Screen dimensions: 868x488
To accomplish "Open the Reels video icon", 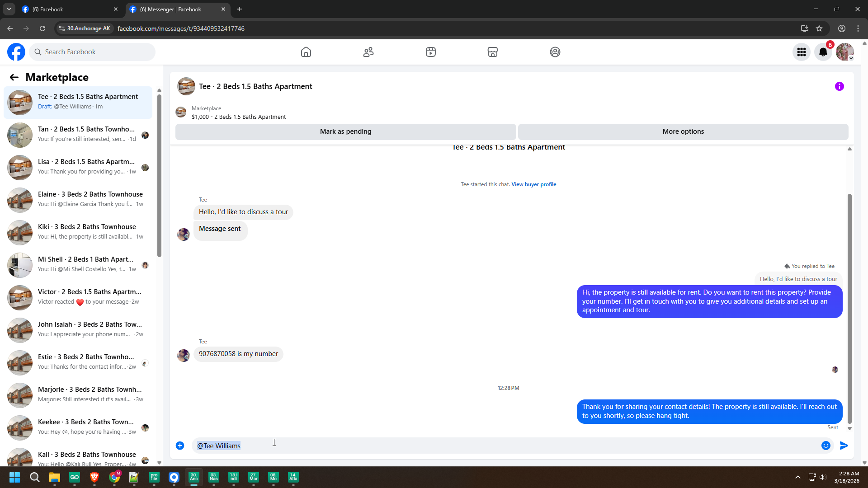I will coord(431,52).
